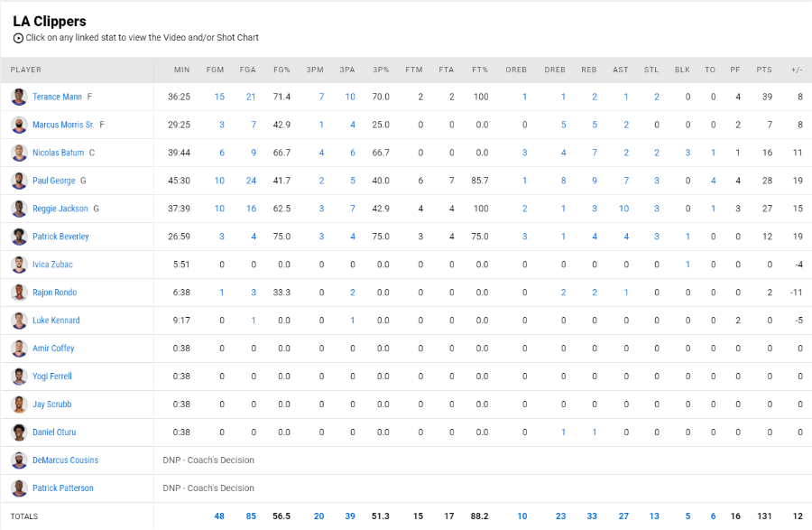Image resolution: width=812 pixels, height=530 pixels.
Task: View team total 33 rebounds
Action: pyautogui.click(x=592, y=516)
